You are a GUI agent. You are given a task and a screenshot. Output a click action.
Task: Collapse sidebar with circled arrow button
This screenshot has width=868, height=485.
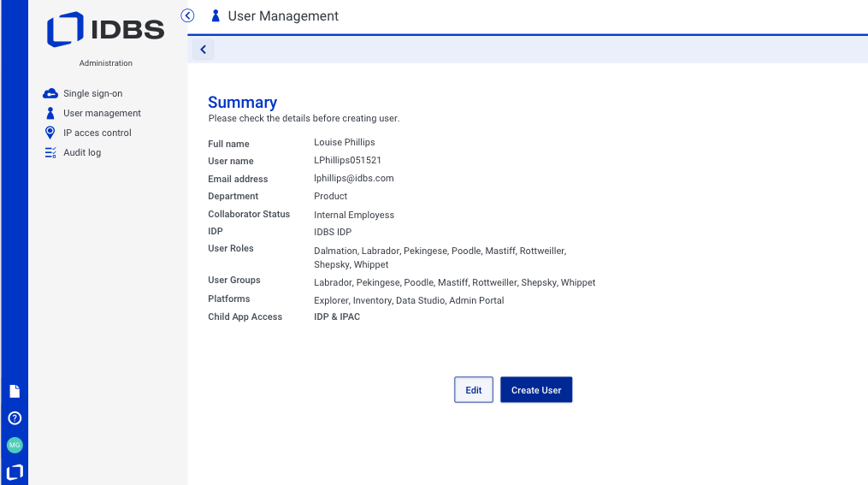coord(188,15)
